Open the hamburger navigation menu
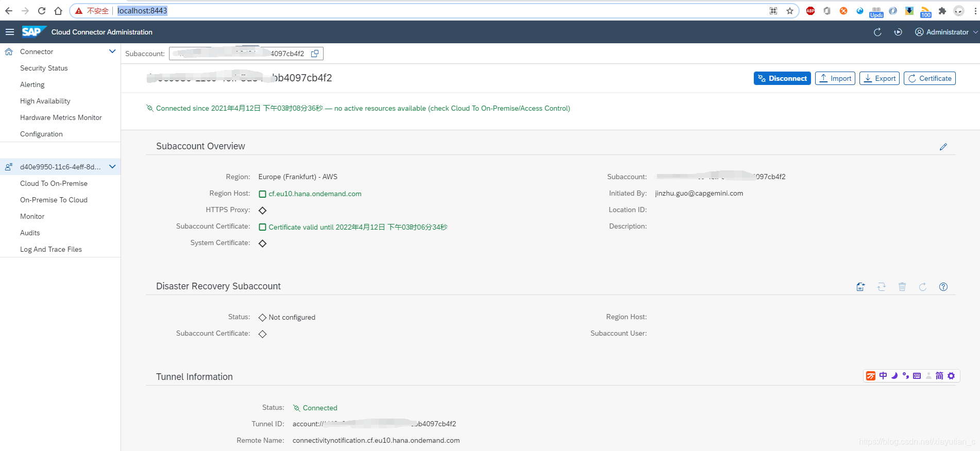 [x=9, y=32]
